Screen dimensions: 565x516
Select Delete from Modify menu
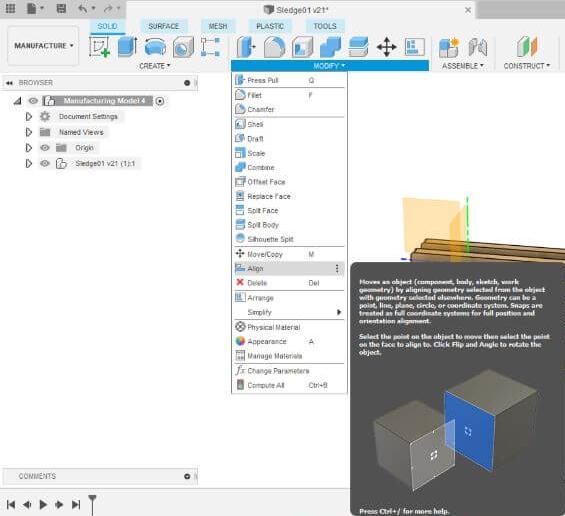pyautogui.click(x=289, y=283)
